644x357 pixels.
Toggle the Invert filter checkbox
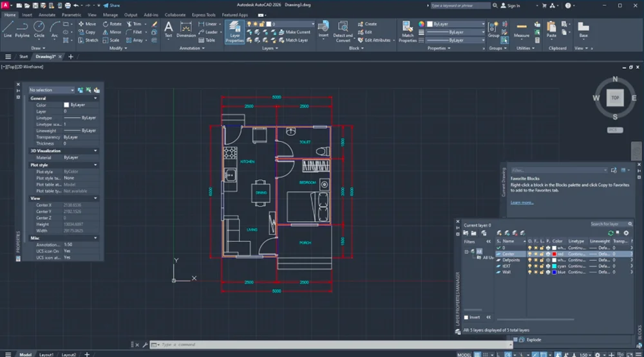tap(468, 317)
